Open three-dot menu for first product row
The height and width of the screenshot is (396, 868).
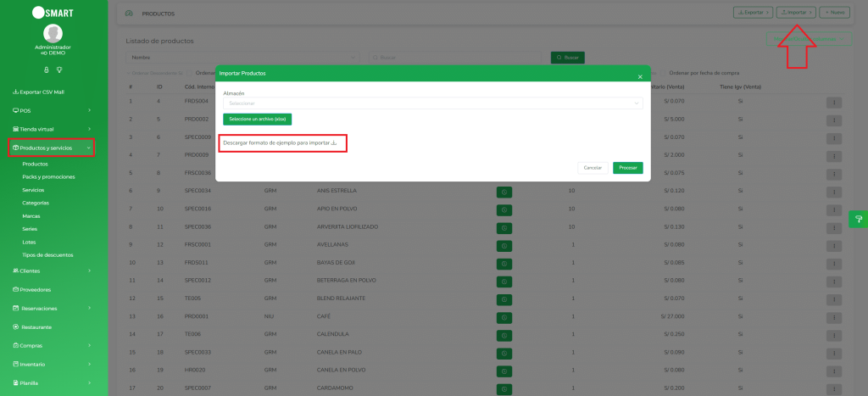(835, 102)
